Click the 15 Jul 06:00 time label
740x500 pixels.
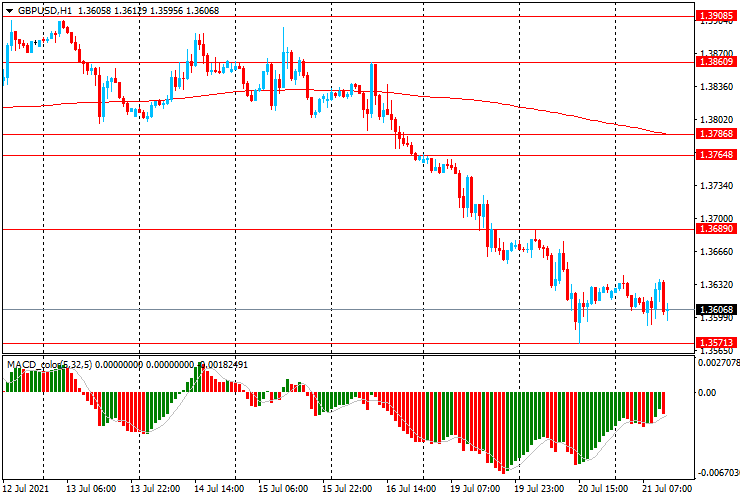283,488
